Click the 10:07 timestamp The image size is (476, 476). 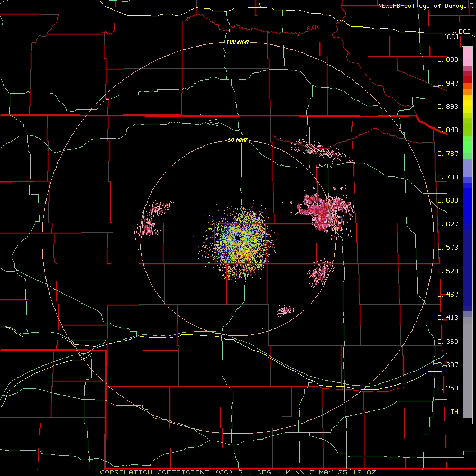[x=364, y=472]
